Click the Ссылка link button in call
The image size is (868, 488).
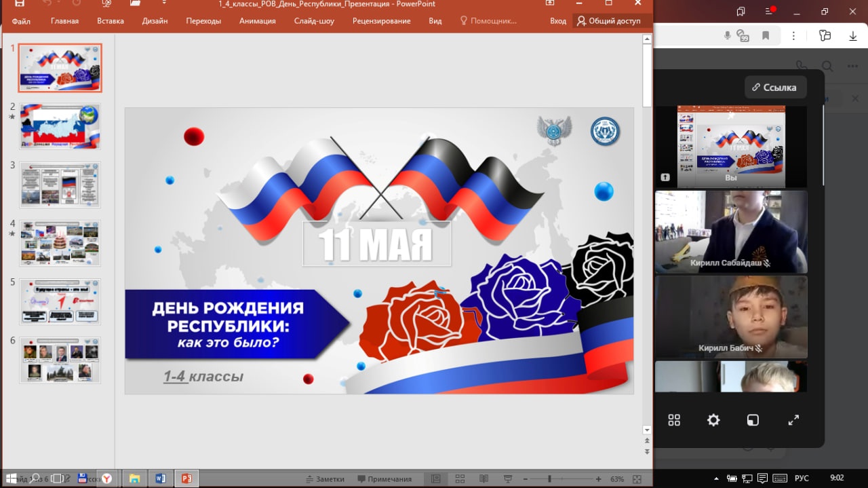pos(775,87)
